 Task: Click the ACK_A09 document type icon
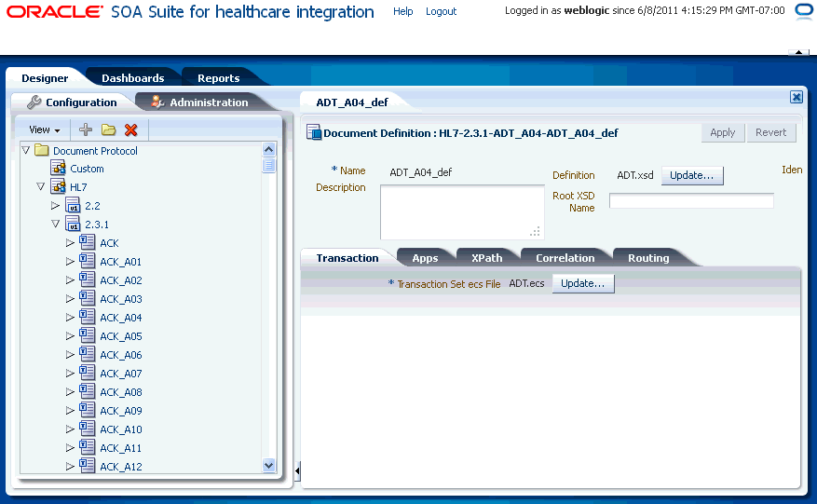coord(87,410)
